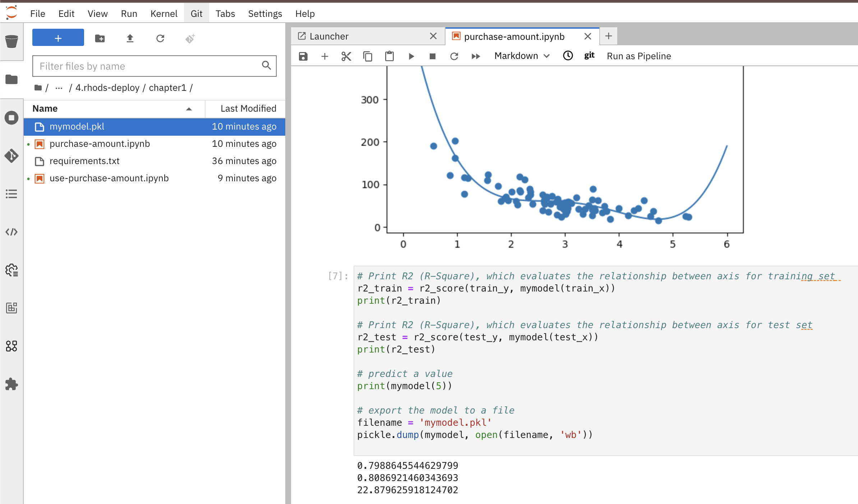Open the file browser folder sidebar icon
This screenshot has width=858, height=504.
11,79
